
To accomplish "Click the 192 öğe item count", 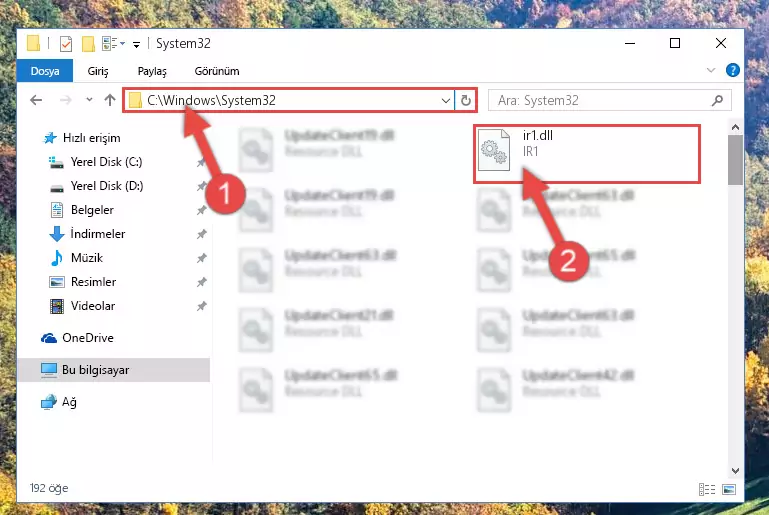I will 49,489.
